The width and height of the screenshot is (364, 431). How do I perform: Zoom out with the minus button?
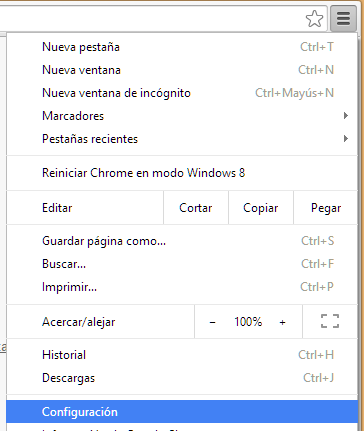[x=212, y=322]
